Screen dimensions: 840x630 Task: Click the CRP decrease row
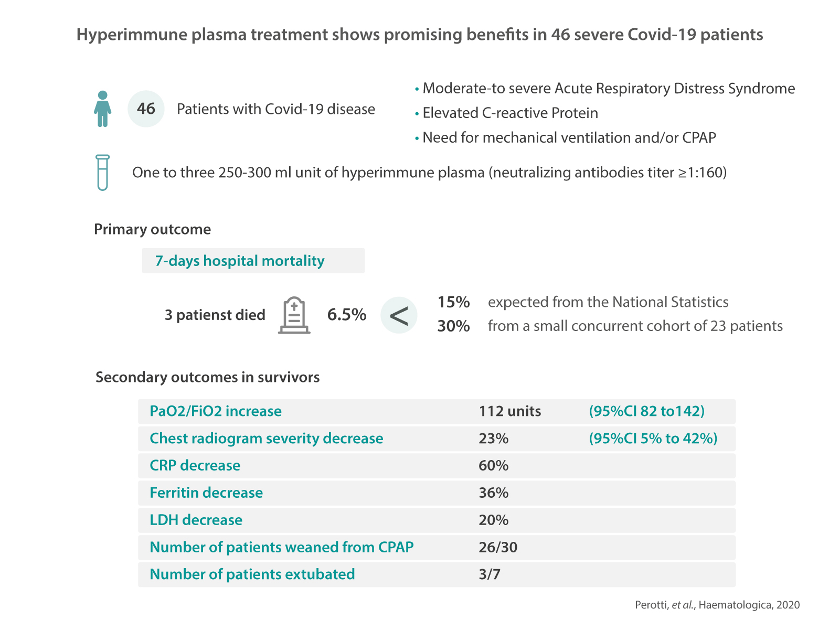[x=195, y=466]
